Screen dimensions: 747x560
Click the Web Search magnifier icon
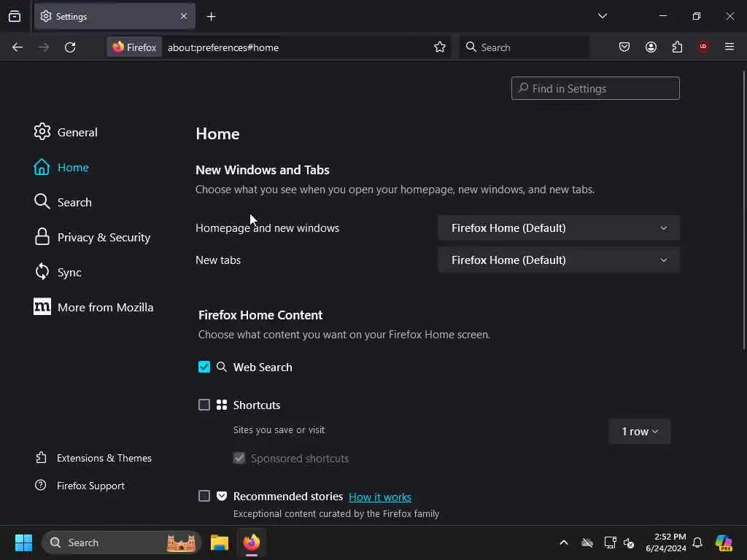pos(222,367)
